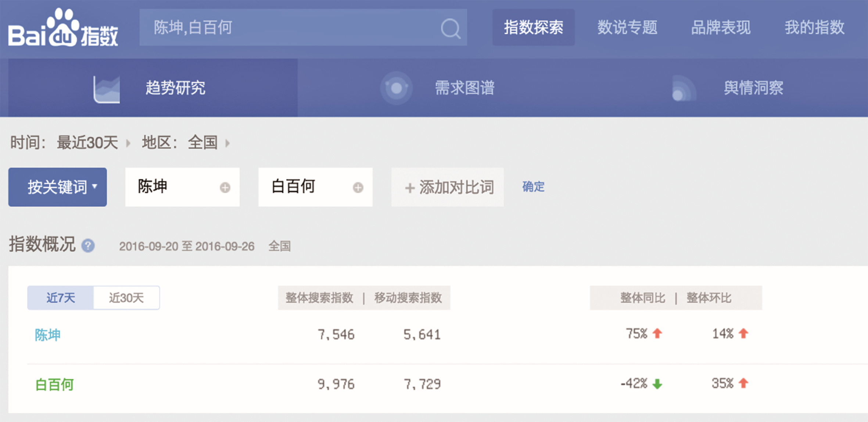Click the 白百何 keyword field
Viewport: 868px width, 422px height.
[x=315, y=187]
